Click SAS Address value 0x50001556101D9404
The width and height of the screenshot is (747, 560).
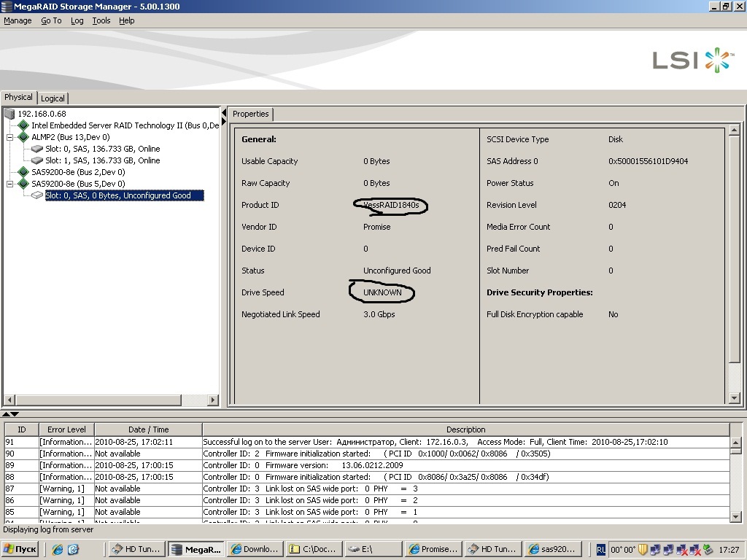[648, 161]
